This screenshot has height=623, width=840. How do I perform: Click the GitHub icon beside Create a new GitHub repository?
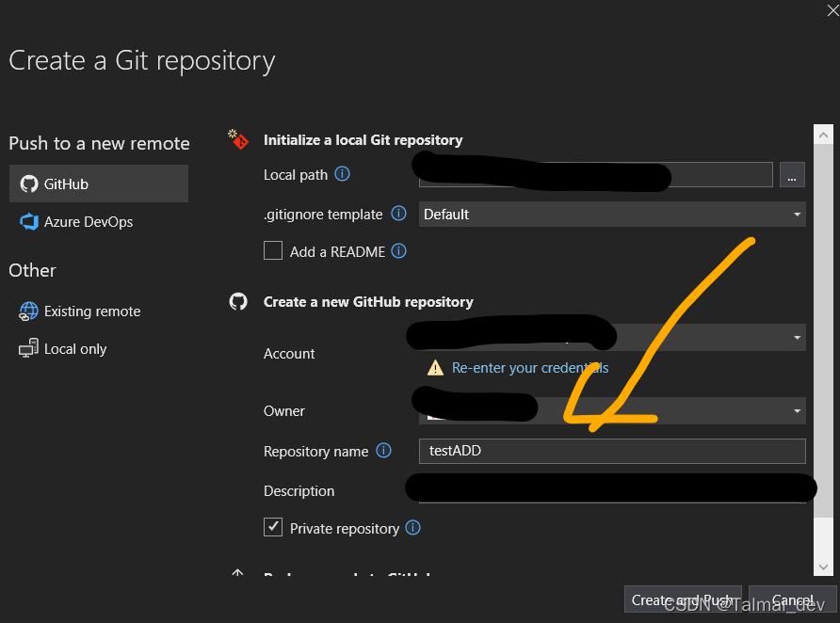[x=238, y=301]
